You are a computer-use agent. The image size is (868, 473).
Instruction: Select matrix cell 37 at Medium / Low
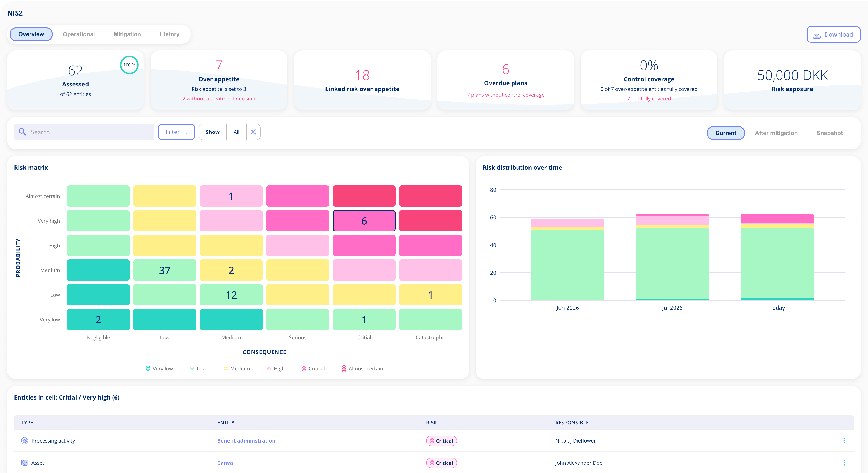(164, 270)
